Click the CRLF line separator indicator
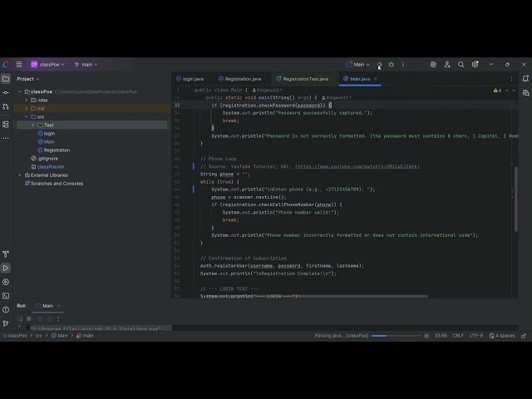Screen dimensions: 532x399 click(458, 336)
